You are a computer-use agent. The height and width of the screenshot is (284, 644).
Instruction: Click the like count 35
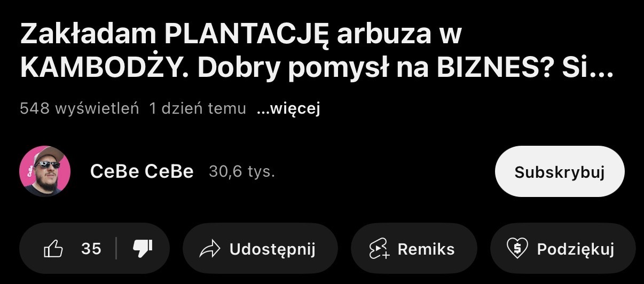pyautogui.click(x=91, y=249)
